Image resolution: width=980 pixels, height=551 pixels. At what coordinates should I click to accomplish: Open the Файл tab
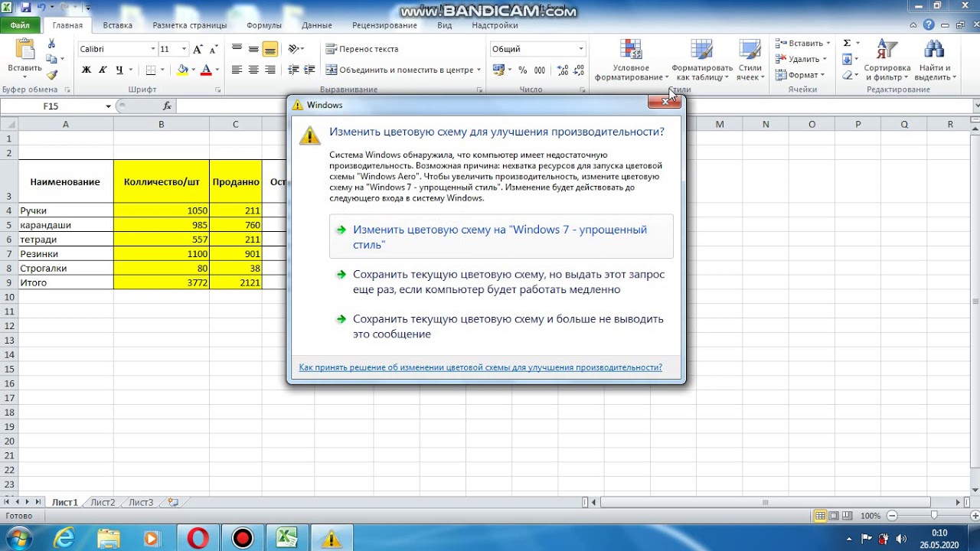pos(20,25)
